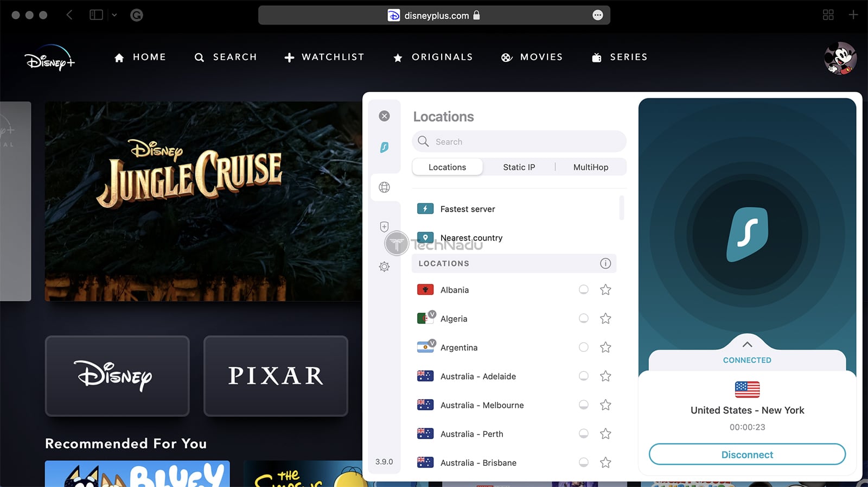Screen dimensions: 868x487
Task: Select the Argentina load indicator circle
Action: [x=584, y=347]
